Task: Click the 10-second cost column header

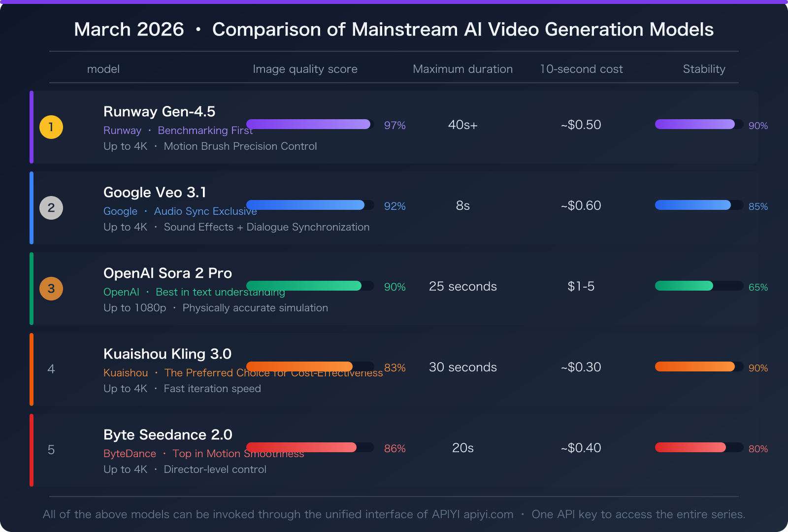Action: tap(581, 69)
